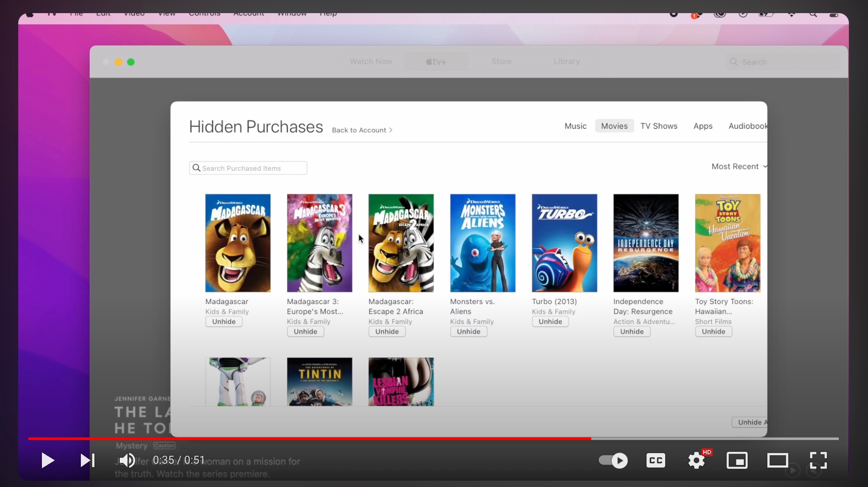Open the Spotlight search icon in menu bar
Screen dimensions: 868x487
[813, 14]
